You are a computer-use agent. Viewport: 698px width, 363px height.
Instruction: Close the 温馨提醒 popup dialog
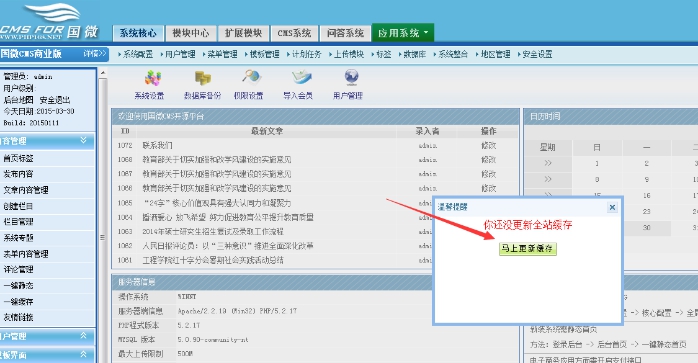(x=612, y=207)
